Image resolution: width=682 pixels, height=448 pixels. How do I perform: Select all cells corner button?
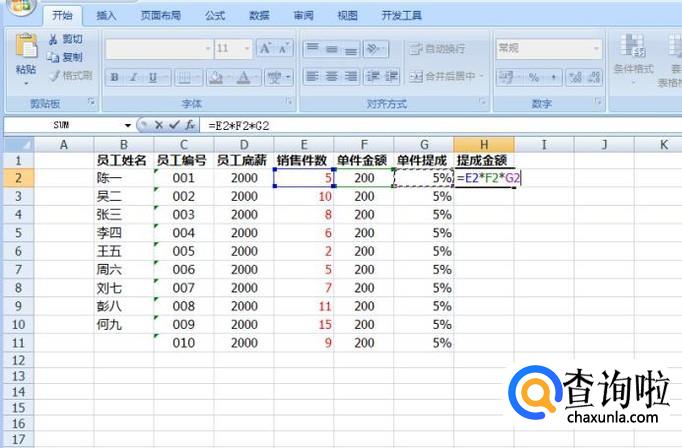coord(19,144)
